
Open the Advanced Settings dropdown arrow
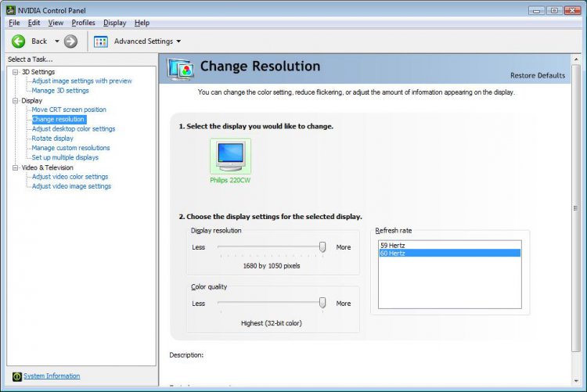coord(178,41)
